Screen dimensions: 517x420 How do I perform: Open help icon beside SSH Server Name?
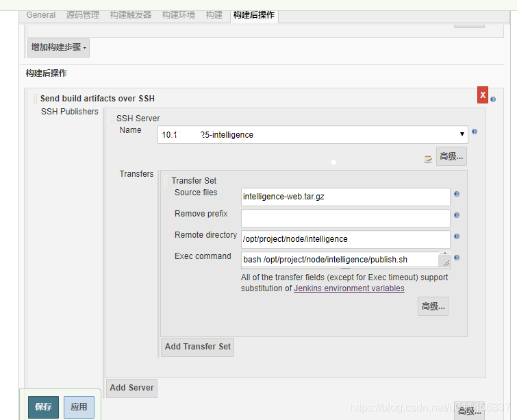(x=475, y=132)
